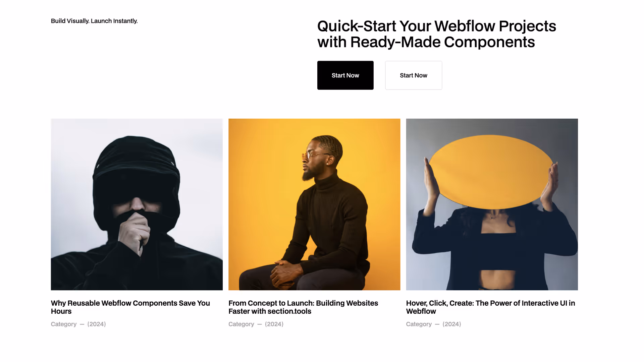
Task: Open 'From Concept to Launch' article title
Action: coord(303,307)
